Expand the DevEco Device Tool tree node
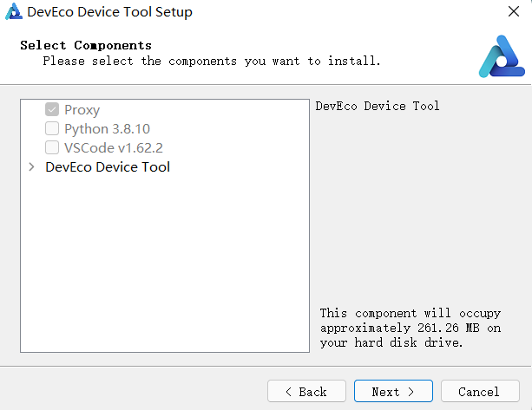The width and height of the screenshot is (532, 410). (32, 166)
